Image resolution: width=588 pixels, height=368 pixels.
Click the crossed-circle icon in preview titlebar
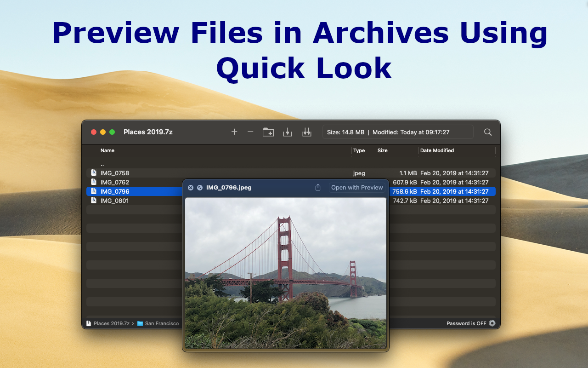199,187
